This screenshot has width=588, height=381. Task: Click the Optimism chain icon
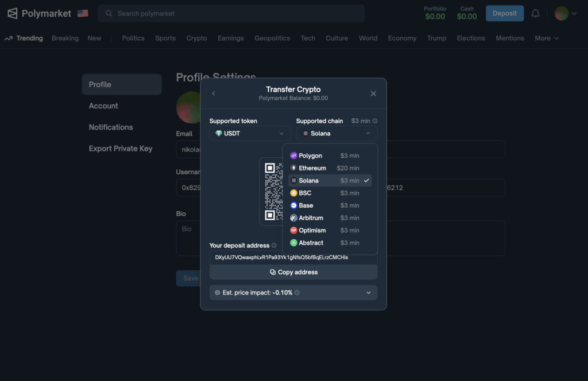point(294,230)
